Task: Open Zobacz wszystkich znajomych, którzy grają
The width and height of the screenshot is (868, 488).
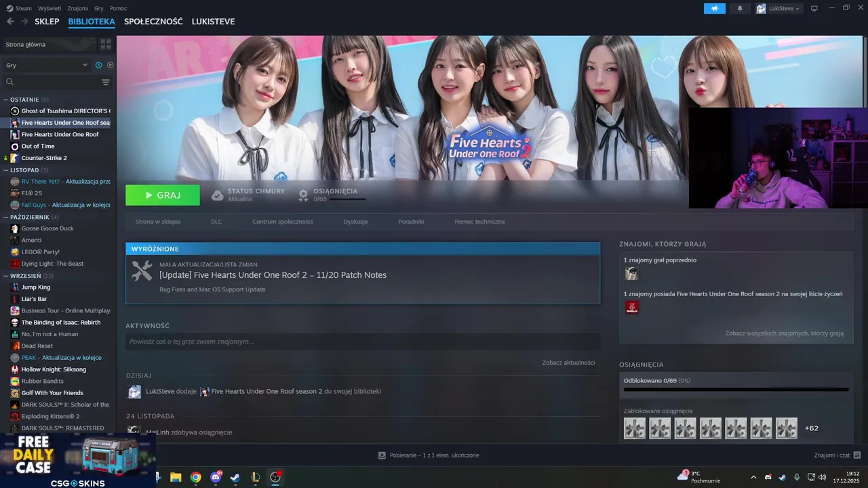Action: coord(784,333)
